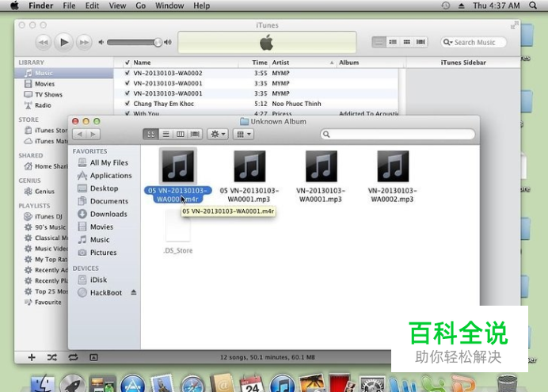Image resolution: width=548 pixels, height=392 pixels.
Task: Sort iTunes songs by Name column
Action: point(142,63)
